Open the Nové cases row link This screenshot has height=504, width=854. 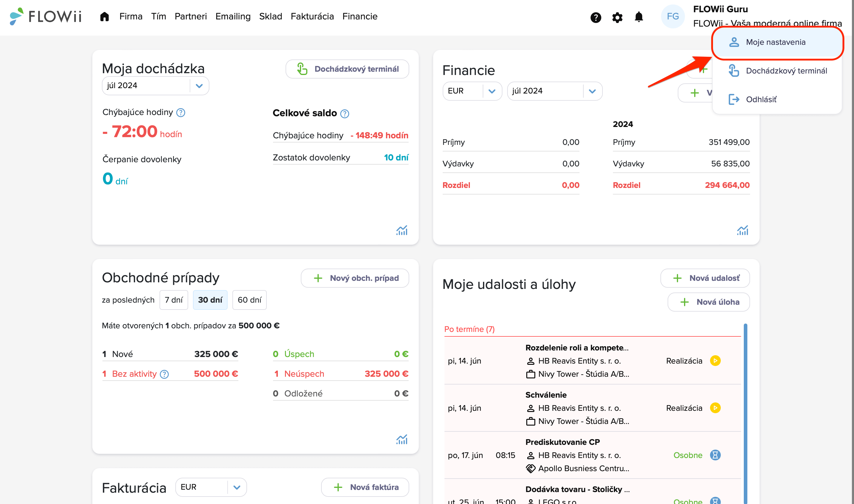tap(170, 354)
